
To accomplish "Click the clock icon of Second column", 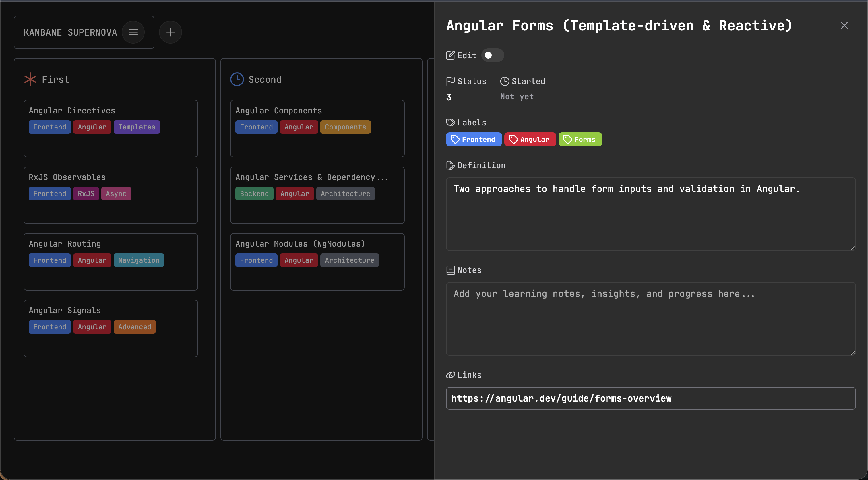I will [x=237, y=80].
